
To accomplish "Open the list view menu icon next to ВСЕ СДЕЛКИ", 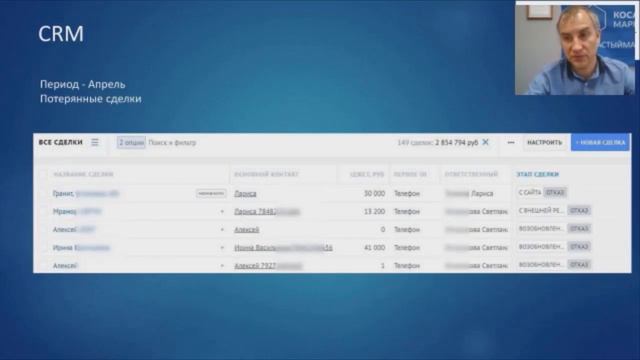I will [95, 142].
